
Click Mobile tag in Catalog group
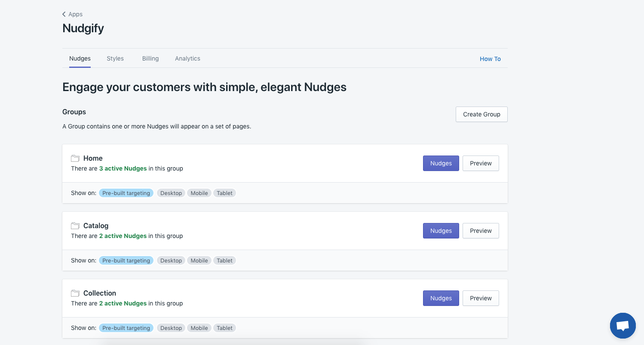pyautogui.click(x=199, y=260)
